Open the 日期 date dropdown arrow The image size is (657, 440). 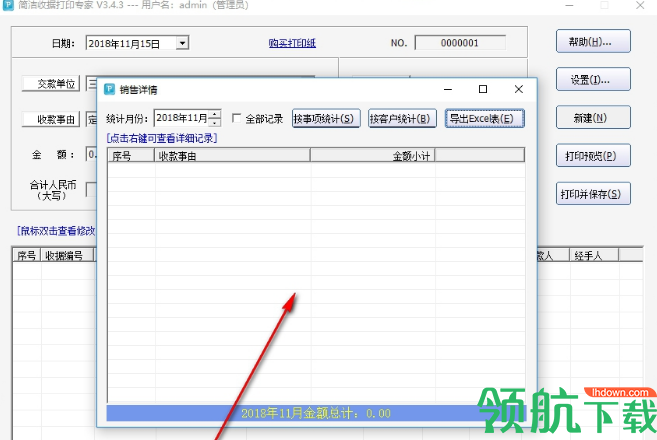[x=182, y=43]
